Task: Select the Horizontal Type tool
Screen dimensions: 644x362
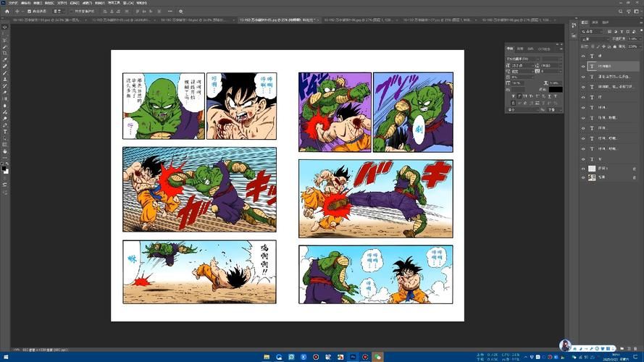Action: (4, 132)
